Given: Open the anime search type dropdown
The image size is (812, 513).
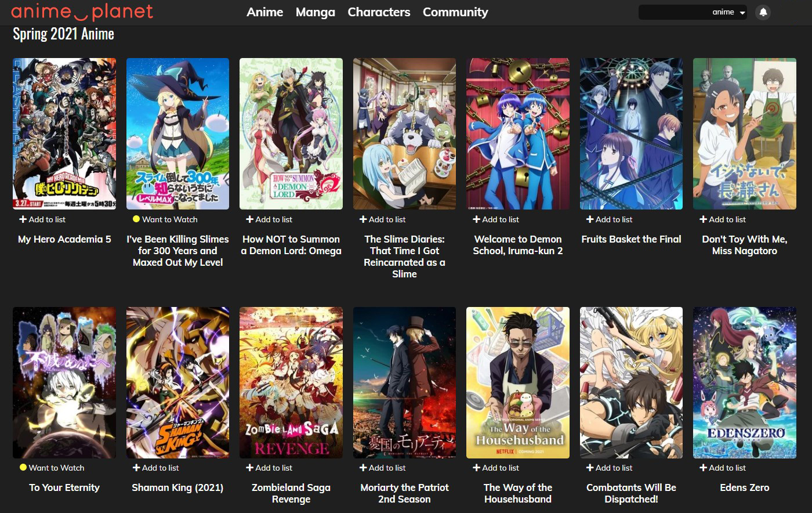Looking at the screenshot, I should click(x=728, y=12).
